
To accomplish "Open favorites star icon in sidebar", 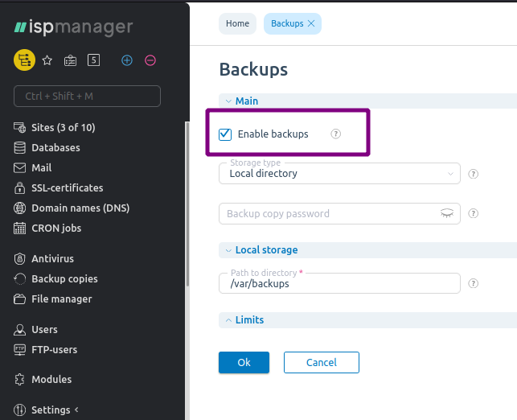I will click(47, 60).
